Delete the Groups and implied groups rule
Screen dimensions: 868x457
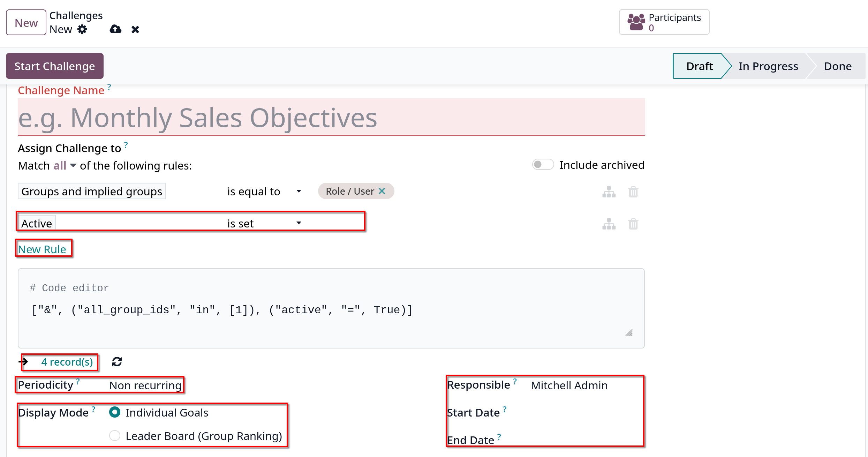(x=633, y=192)
